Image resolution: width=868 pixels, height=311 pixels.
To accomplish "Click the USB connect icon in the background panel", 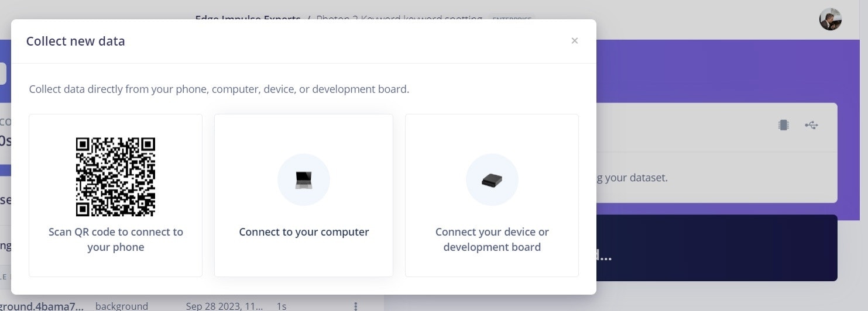I will click(x=811, y=125).
